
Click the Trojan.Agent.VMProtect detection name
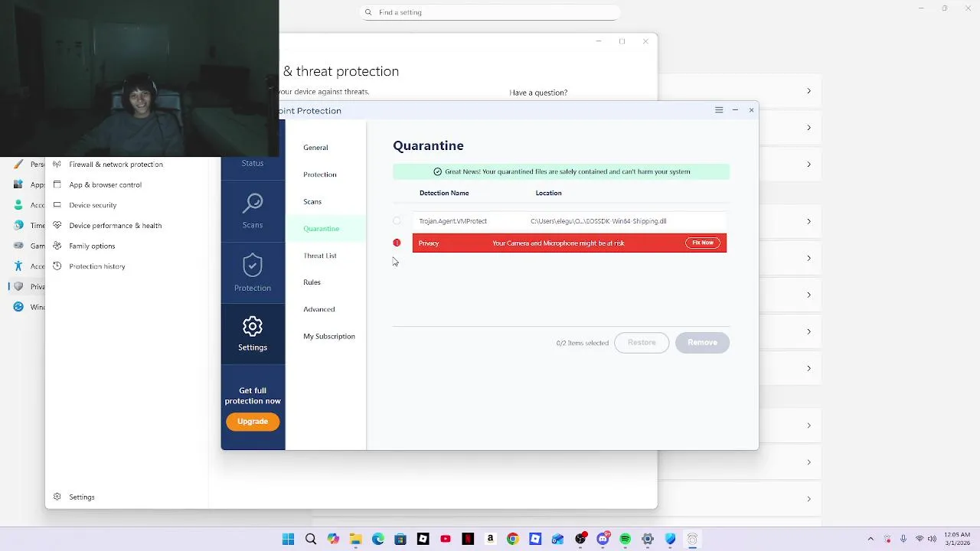click(x=453, y=221)
